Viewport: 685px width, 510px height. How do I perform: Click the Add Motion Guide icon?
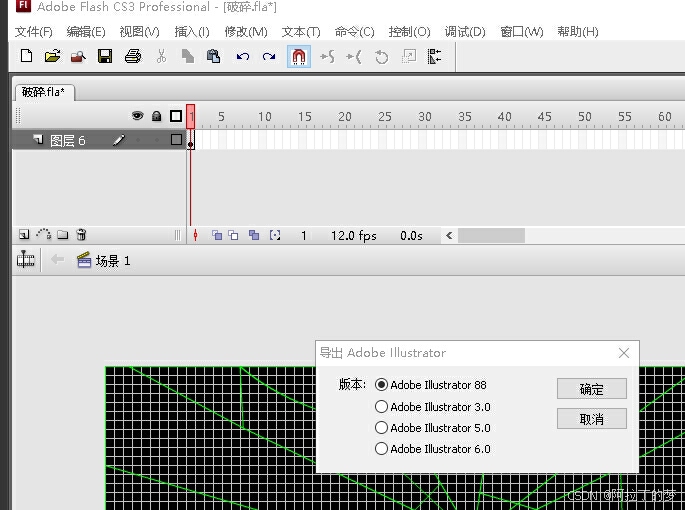point(43,234)
